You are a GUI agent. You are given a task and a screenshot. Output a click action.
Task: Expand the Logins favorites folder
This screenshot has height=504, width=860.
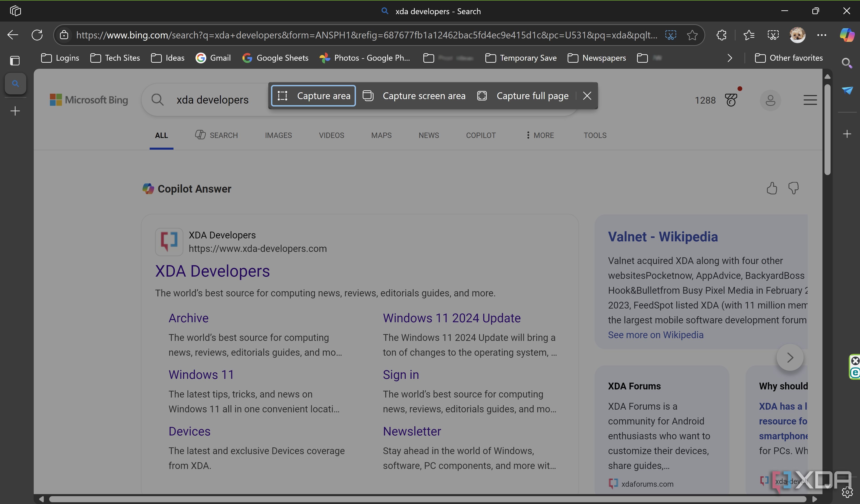point(60,58)
